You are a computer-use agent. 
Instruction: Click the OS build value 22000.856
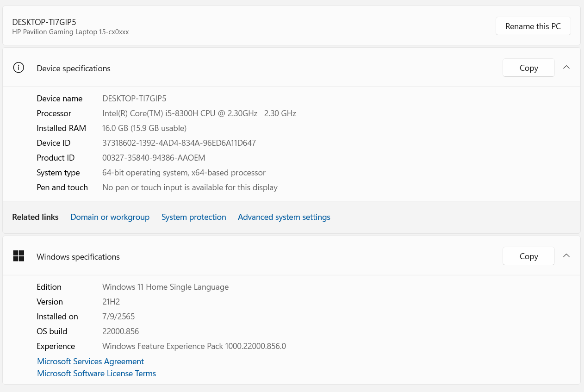tap(120, 331)
